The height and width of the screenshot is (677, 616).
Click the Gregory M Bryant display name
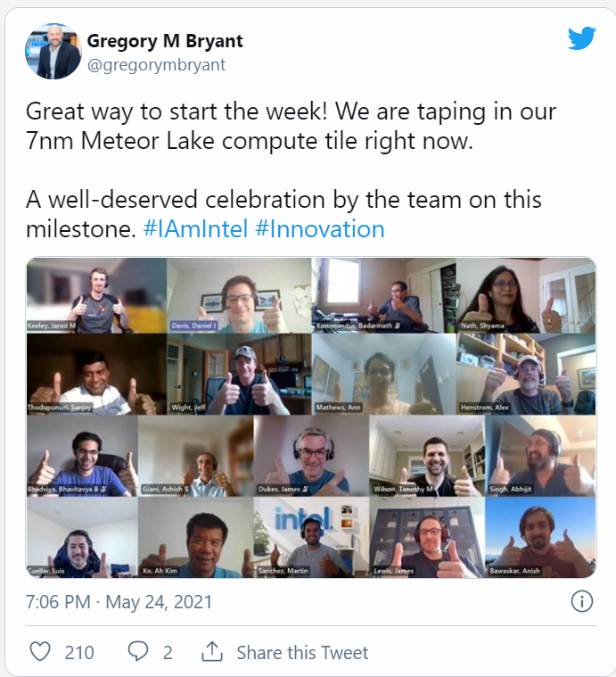tap(165, 41)
